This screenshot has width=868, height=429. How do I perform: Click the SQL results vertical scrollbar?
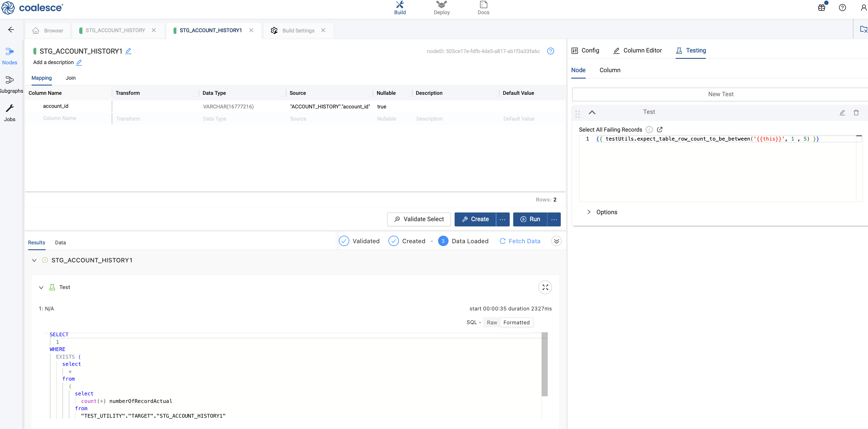[x=544, y=364]
